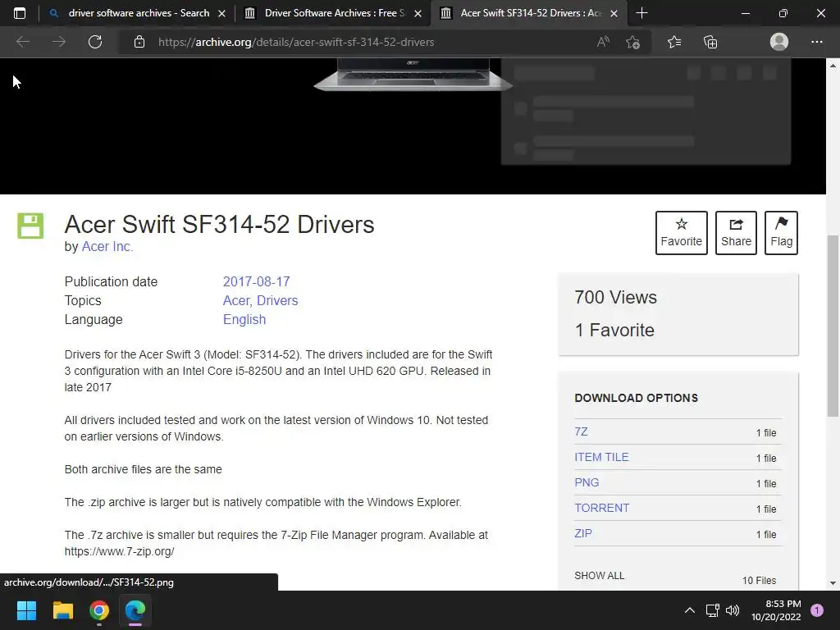Open the Acer Inc. creator link
840x630 pixels.
[x=107, y=246]
